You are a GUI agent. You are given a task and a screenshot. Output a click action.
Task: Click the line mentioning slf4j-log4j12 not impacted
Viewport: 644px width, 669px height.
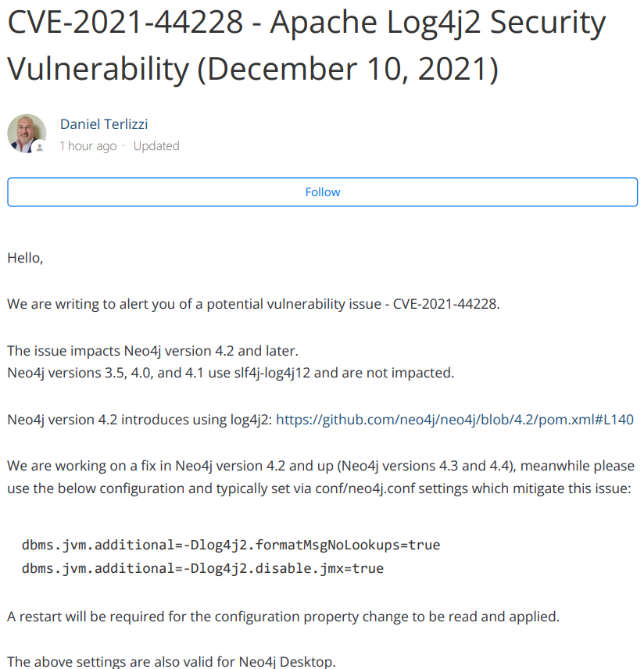pyautogui.click(x=231, y=373)
